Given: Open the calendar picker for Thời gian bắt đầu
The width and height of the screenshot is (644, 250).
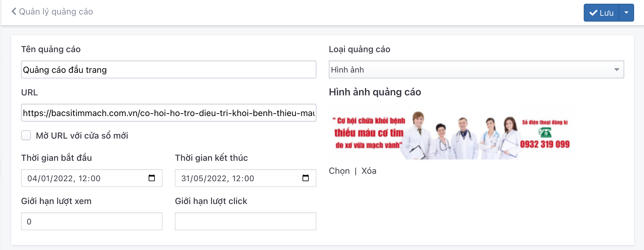Looking at the screenshot, I should pyautogui.click(x=151, y=178).
